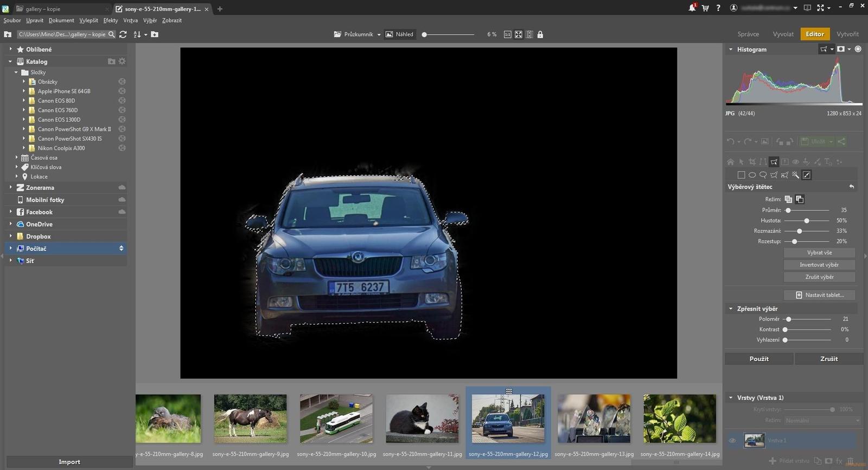868x470 pixels.
Task: Search in the folder path field
Action: [x=67, y=34]
